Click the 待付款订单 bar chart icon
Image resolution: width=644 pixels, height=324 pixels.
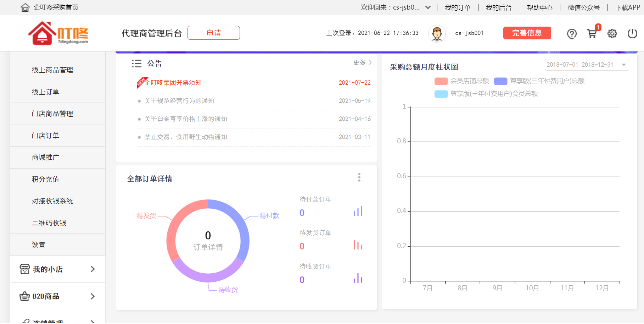(358, 211)
